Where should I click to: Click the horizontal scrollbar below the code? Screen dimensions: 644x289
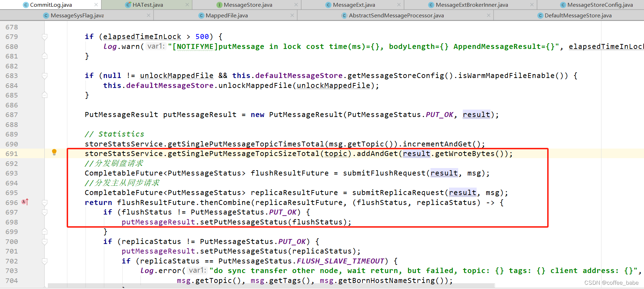tap(271, 285)
